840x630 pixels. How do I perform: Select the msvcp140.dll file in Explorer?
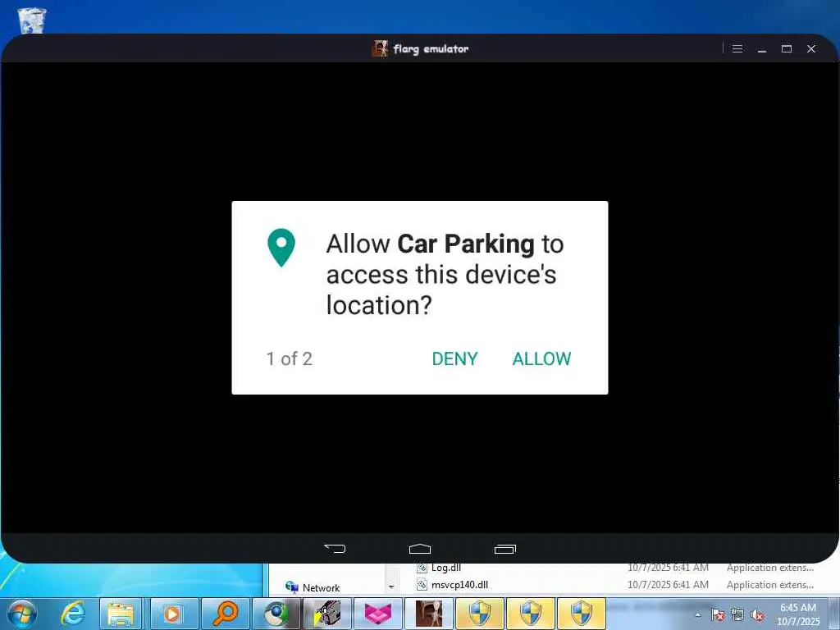click(x=459, y=584)
